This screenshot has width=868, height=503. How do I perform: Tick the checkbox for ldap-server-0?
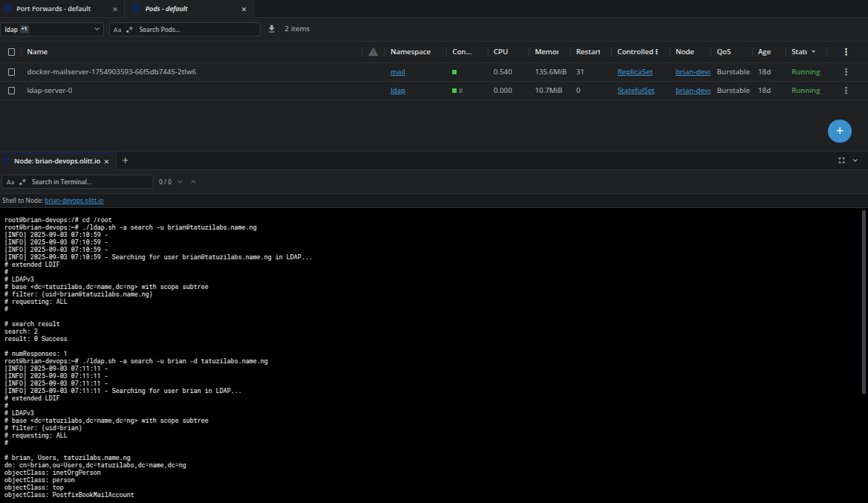tap(11, 91)
